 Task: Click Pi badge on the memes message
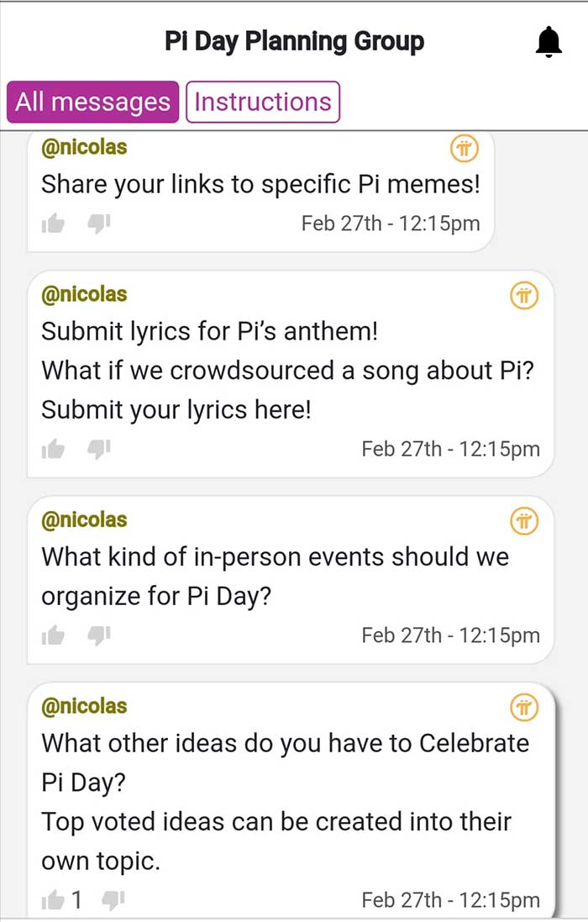464,148
